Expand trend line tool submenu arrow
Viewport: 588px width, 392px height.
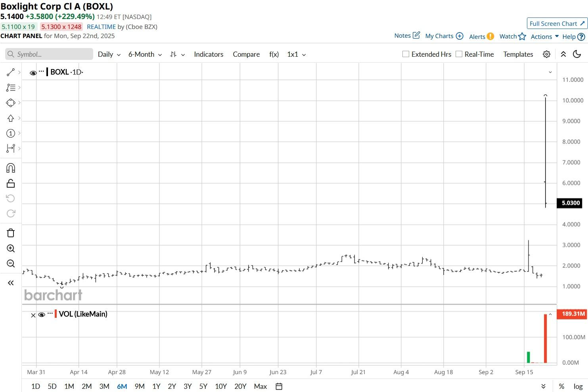[x=19, y=72]
